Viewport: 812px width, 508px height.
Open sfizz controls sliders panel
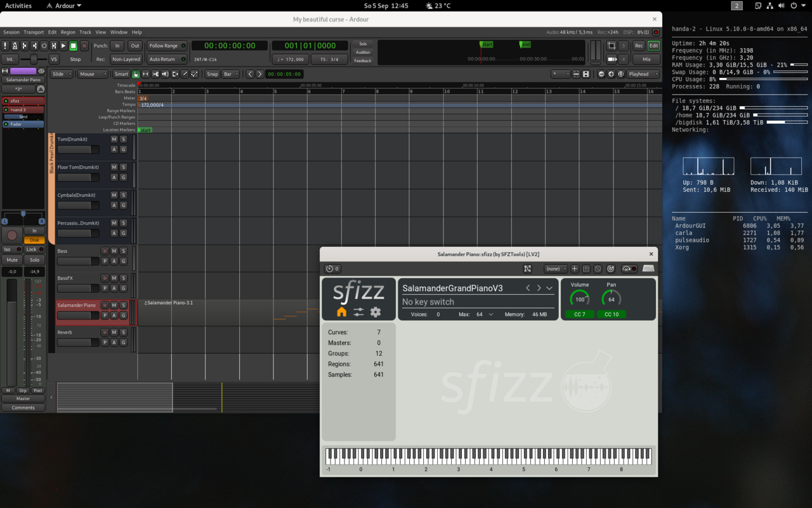point(358,312)
